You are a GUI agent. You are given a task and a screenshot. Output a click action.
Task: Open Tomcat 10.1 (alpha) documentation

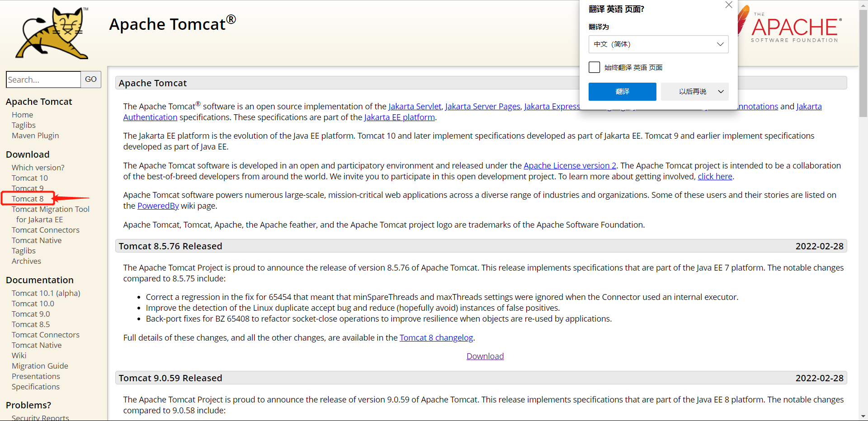(x=46, y=293)
